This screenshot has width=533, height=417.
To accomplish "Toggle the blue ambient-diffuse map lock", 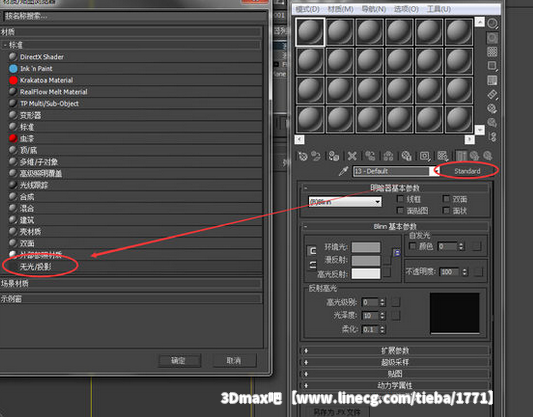I will pos(397,253).
